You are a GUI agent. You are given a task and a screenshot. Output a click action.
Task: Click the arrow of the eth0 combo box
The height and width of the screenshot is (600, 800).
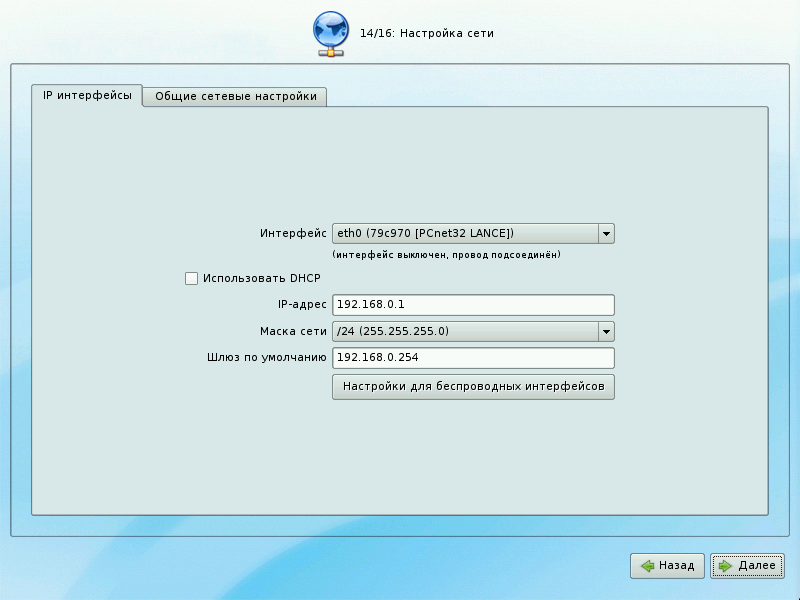point(605,234)
